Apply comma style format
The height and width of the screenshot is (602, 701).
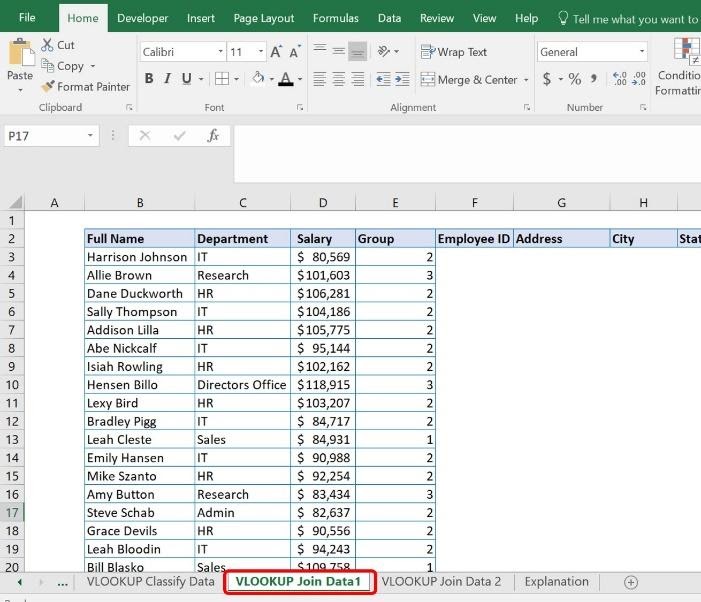tap(594, 79)
